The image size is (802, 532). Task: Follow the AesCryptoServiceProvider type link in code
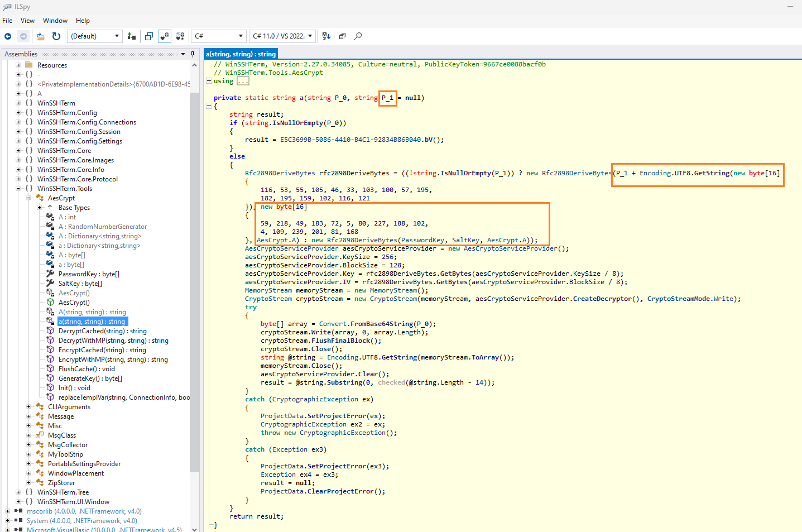coord(292,248)
